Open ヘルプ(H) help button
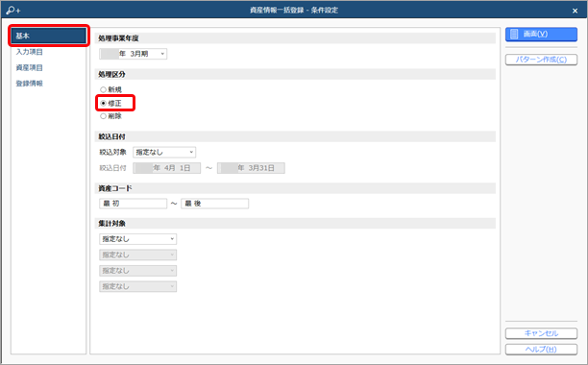Viewport: 588px width, 365px height. 541,350
